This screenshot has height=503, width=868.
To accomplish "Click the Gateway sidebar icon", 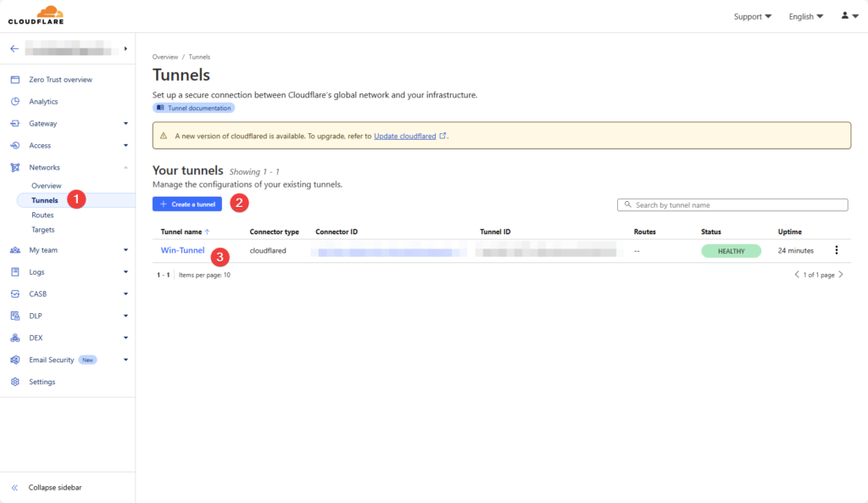I will pos(15,124).
